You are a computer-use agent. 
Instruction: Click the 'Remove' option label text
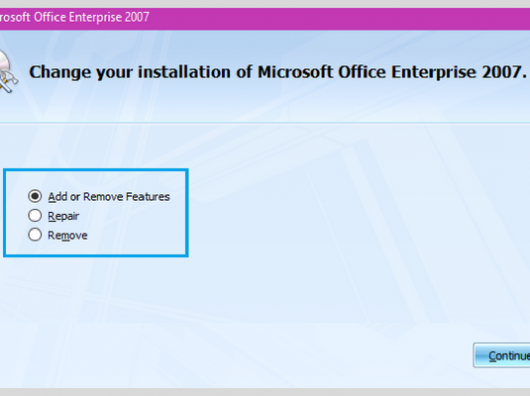[x=67, y=236]
